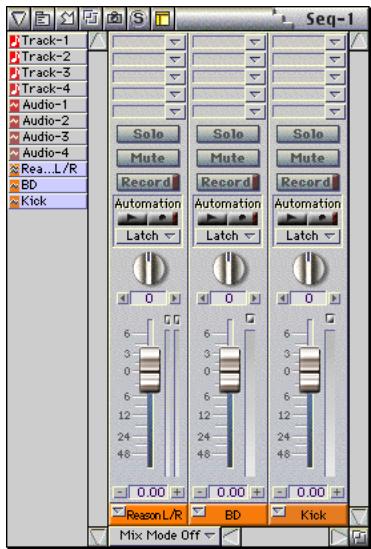Open first insert dropdown on BD strip

pyautogui.click(x=255, y=42)
